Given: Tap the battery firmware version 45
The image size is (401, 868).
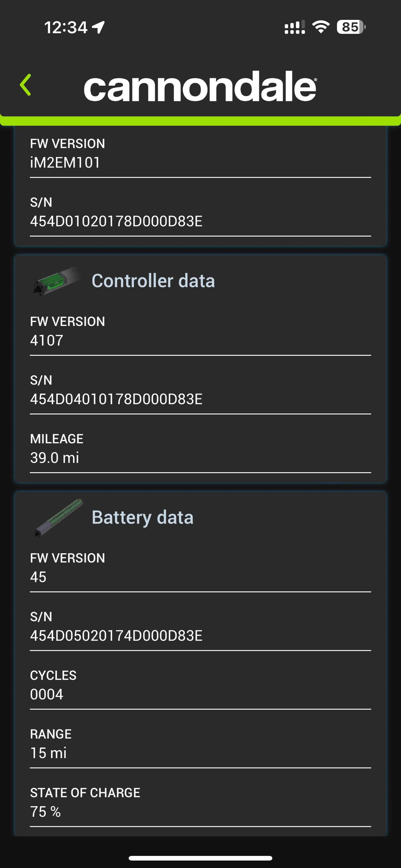Looking at the screenshot, I should point(38,577).
